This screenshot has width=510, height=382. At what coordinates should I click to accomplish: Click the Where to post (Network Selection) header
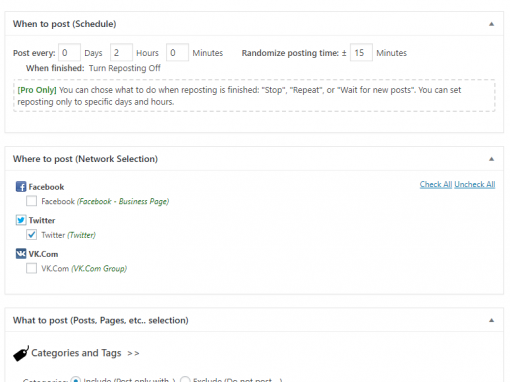coord(85,159)
